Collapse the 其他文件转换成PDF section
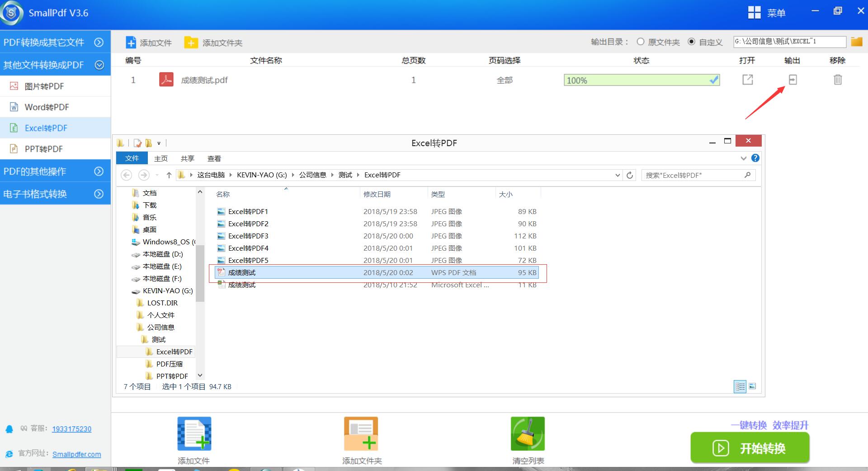 (55, 65)
